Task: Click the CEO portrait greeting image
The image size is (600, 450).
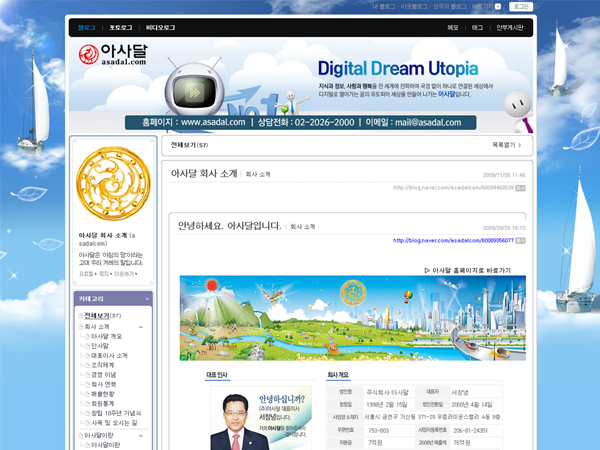Action: (x=261, y=418)
